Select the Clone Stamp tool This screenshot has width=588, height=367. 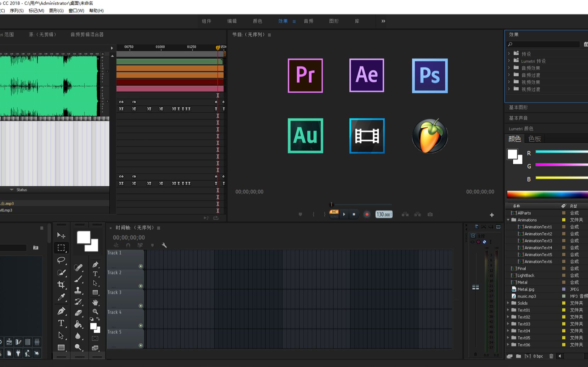coord(78,290)
